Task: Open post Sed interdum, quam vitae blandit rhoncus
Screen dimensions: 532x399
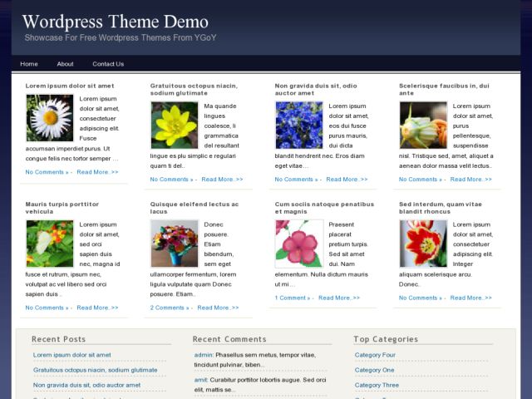Action: (441, 208)
